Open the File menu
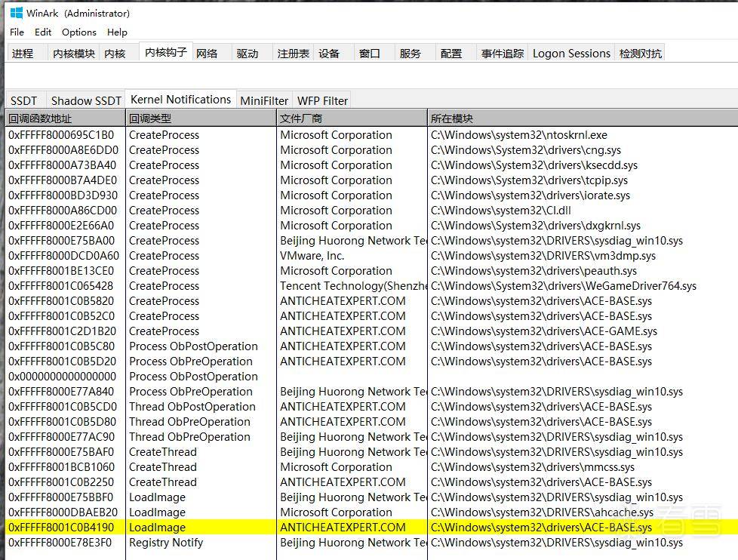Viewport: 738px width, 560px height. pyautogui.click(x=17, y=32)
